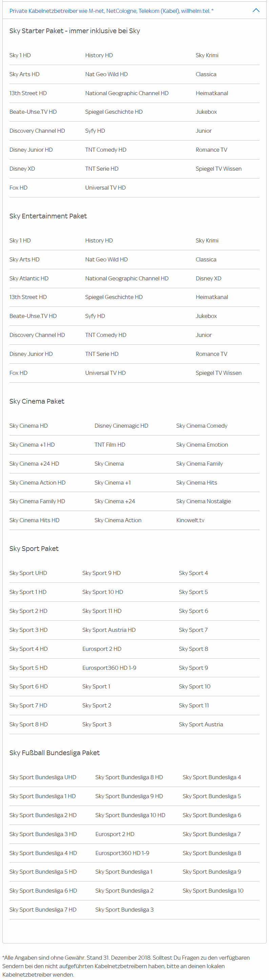Click Sky Entertainment Paket heading
Image resolution: width=269 pixels, height=980 pixels.
[x=48, y=216]
